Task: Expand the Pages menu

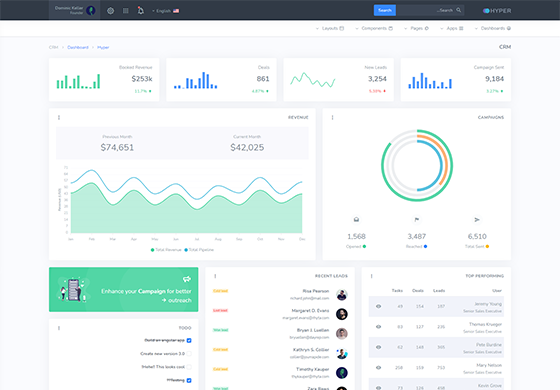Action: click(416, 28)
